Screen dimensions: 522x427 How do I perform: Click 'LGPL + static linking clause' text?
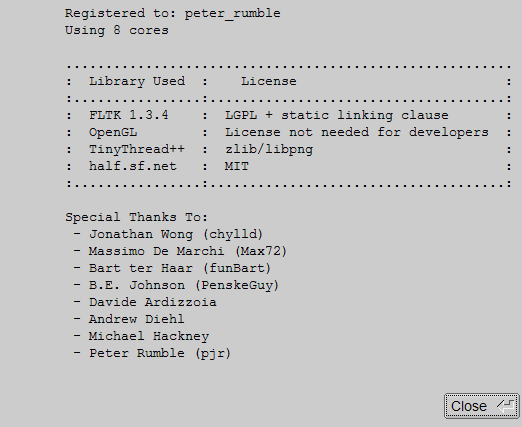click(337, 115)
